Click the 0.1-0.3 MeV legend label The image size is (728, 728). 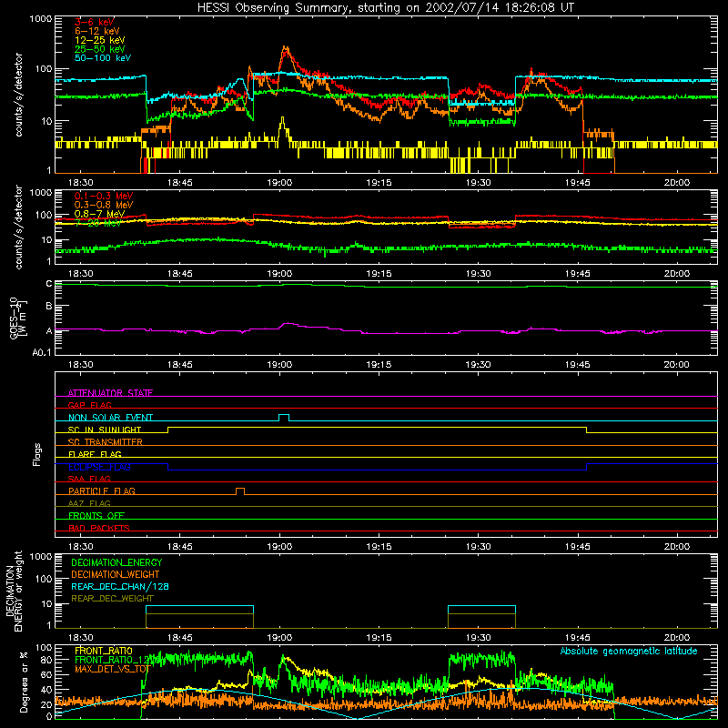(104, 196)
